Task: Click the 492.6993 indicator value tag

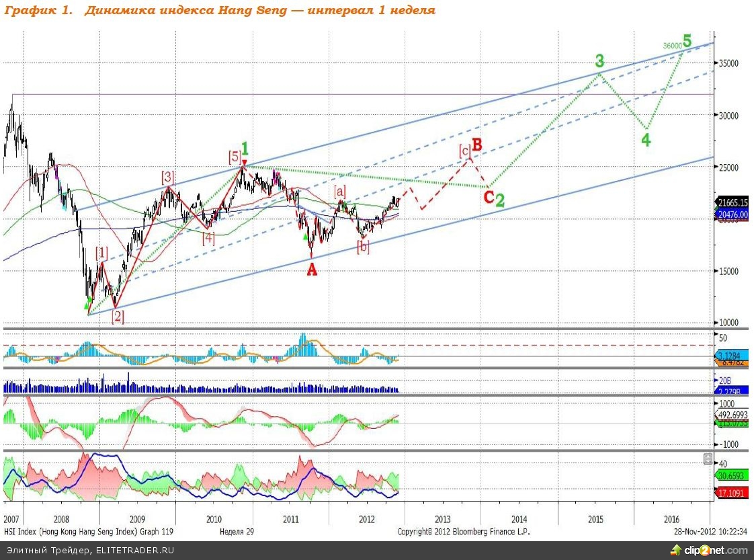Action: [732, 415]
